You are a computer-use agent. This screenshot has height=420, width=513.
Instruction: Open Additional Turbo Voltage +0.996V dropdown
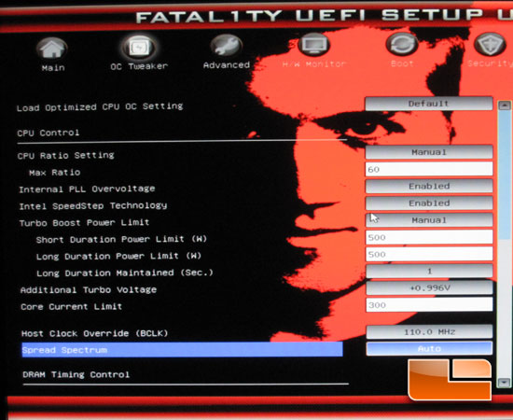tap(429, 288)
